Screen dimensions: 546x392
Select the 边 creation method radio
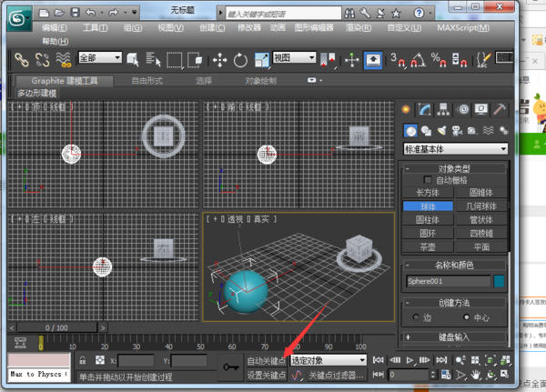click(414, 317)
